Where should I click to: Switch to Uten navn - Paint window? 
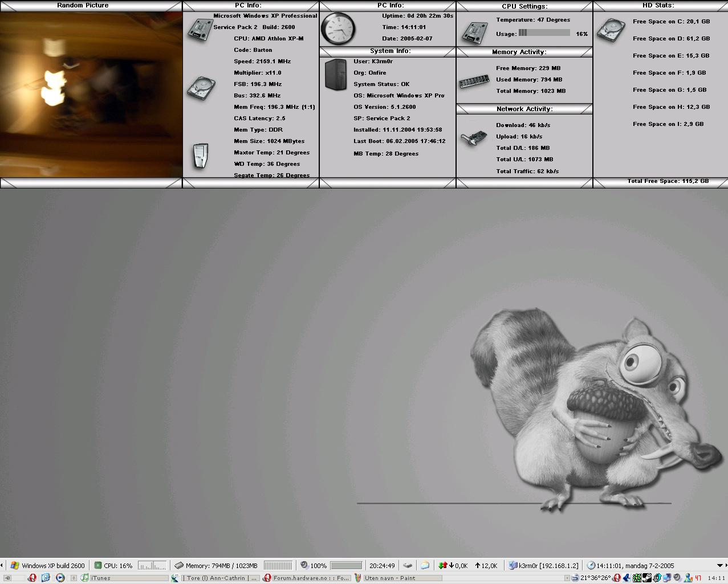point(397,578)
